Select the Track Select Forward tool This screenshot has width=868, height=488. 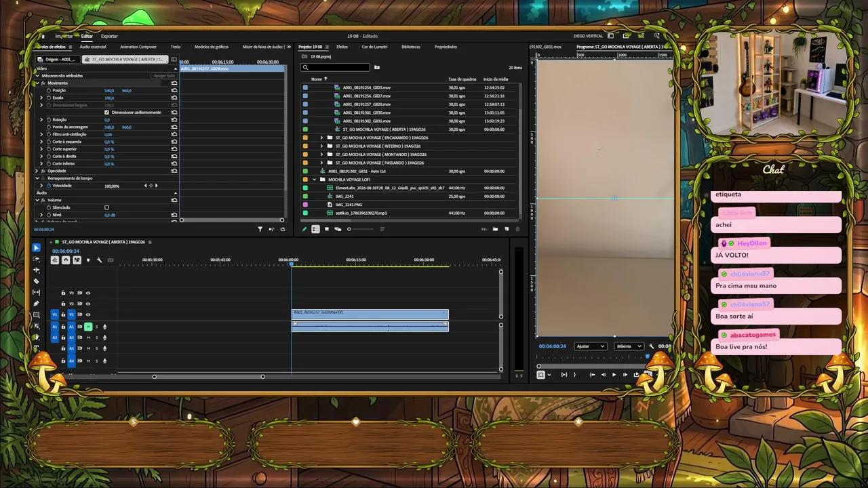tap(37, 259)
